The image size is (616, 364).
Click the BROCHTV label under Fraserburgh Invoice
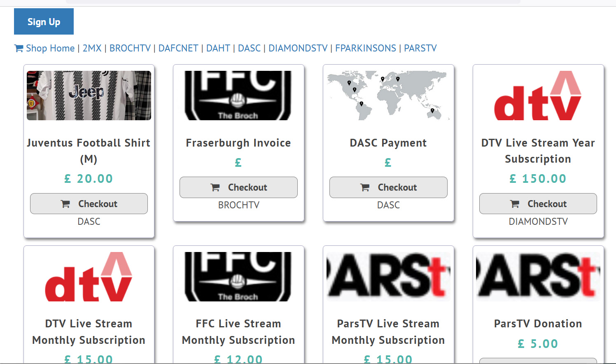pyautogui.click(x=239, y=205)
